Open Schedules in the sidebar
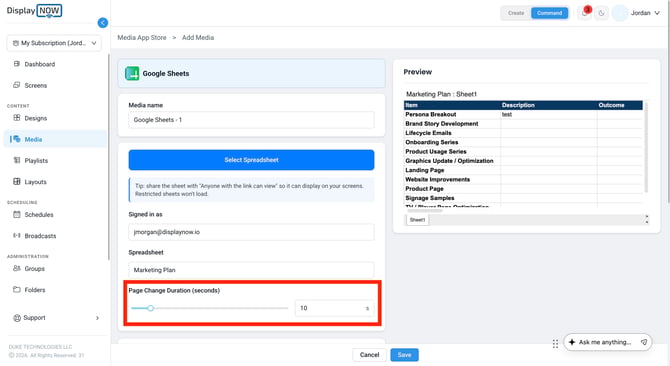 tap(39, 215)
